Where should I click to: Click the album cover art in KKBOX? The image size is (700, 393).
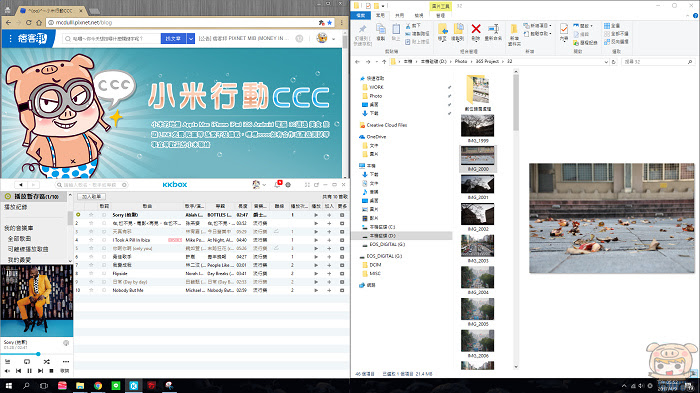coord(37,300)
